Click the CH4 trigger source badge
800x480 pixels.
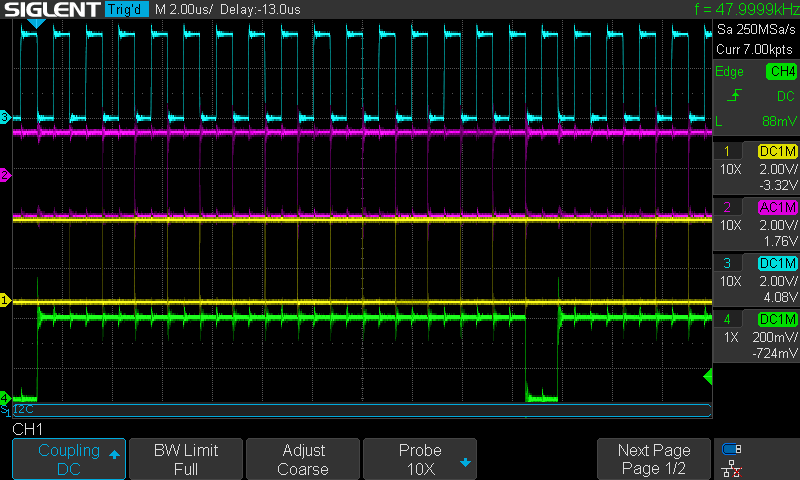coord(781,71)
